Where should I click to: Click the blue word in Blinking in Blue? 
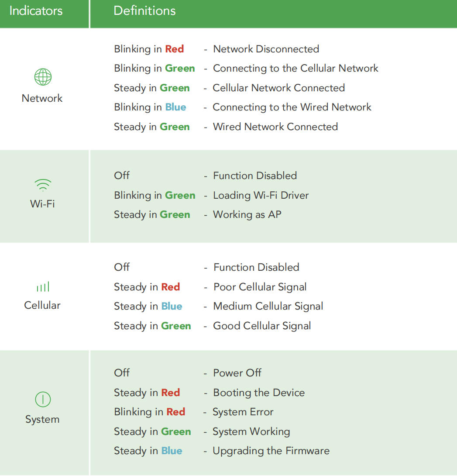pyautogui.click(x=175, y=107)
